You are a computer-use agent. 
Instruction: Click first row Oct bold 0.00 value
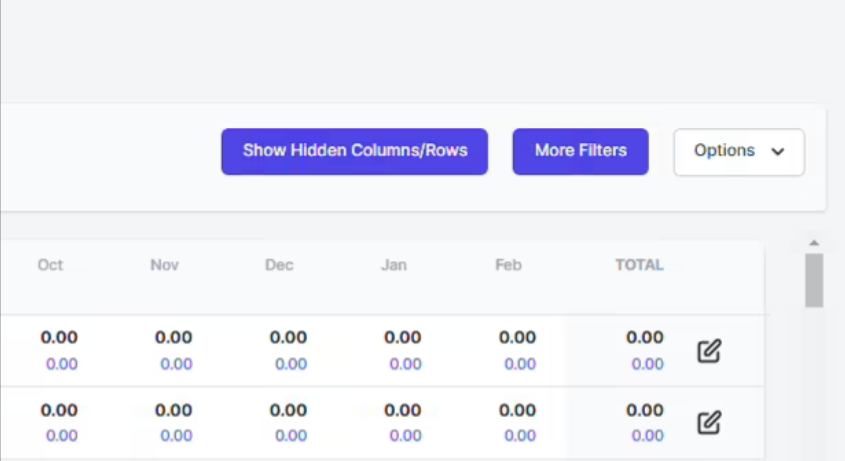(x=59, y=338)
